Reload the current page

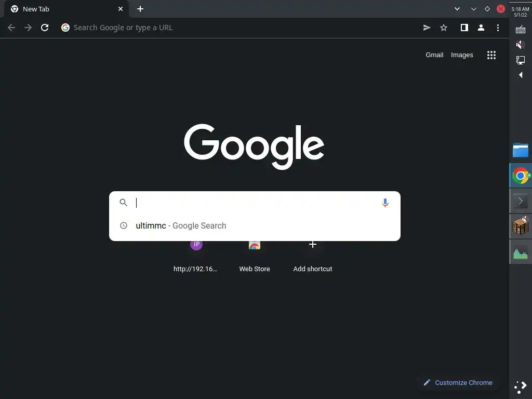pyautogui.click(x=45, y=28)
